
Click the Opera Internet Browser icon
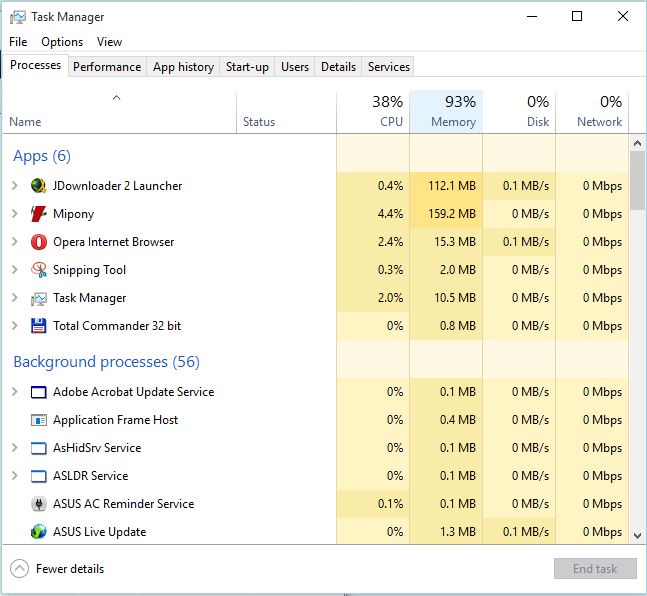pos(38,242)
